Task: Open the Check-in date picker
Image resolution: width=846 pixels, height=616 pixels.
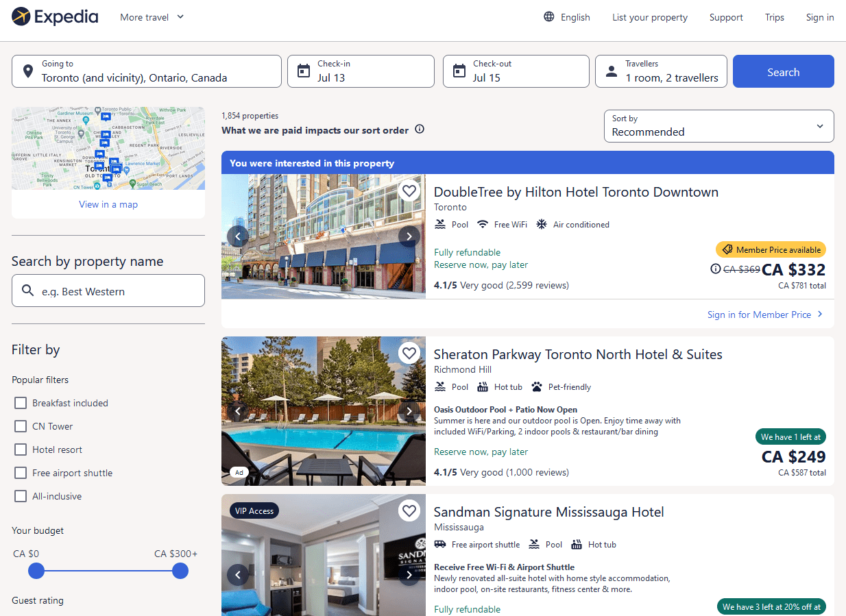Action: click(361, 71)
